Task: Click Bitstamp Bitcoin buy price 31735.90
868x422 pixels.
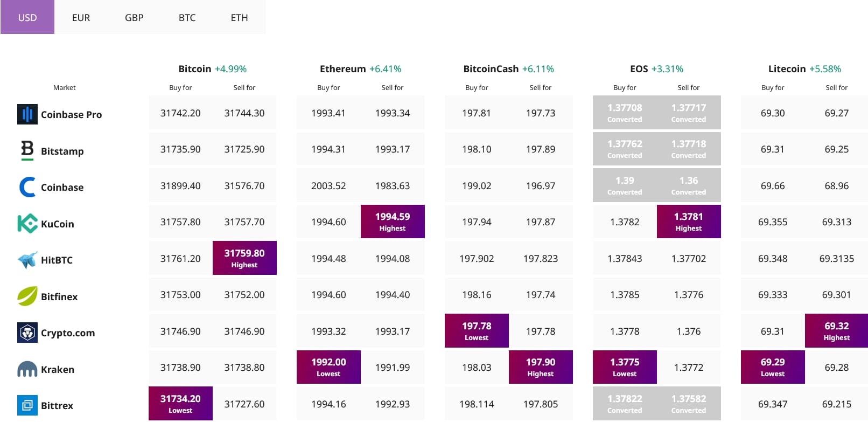Action: click(180, 149)
